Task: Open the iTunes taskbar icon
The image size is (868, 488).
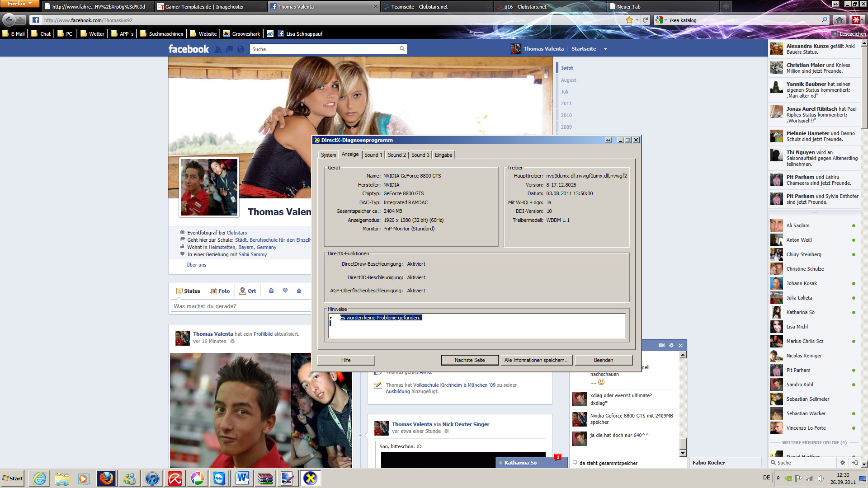Action: coord(152,478)
